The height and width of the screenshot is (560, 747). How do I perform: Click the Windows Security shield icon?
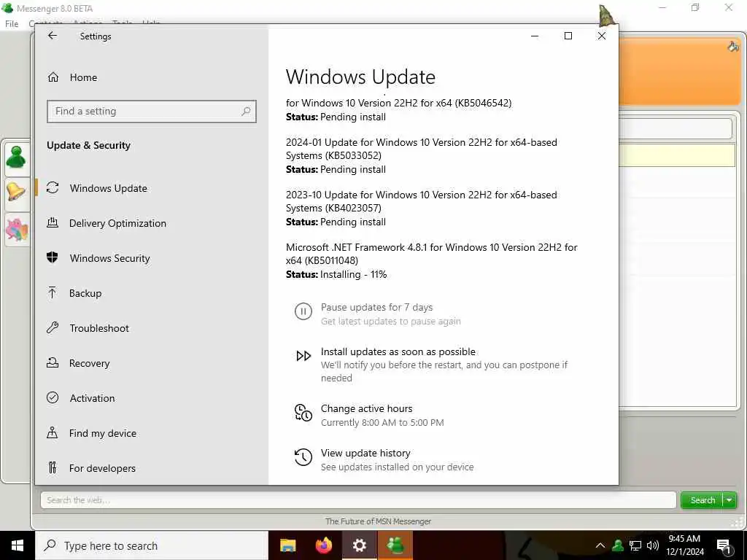(x=53, y=257)
